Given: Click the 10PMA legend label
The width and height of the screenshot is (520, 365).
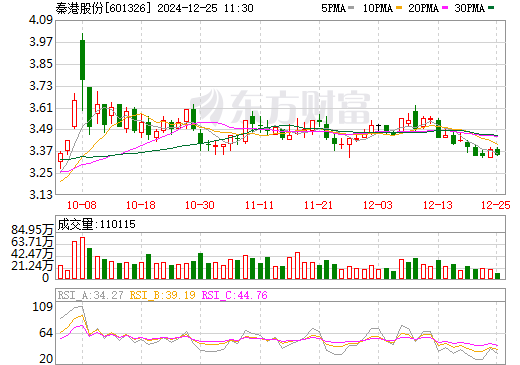Looking at the screenshot, I should (x=378, y=8).
